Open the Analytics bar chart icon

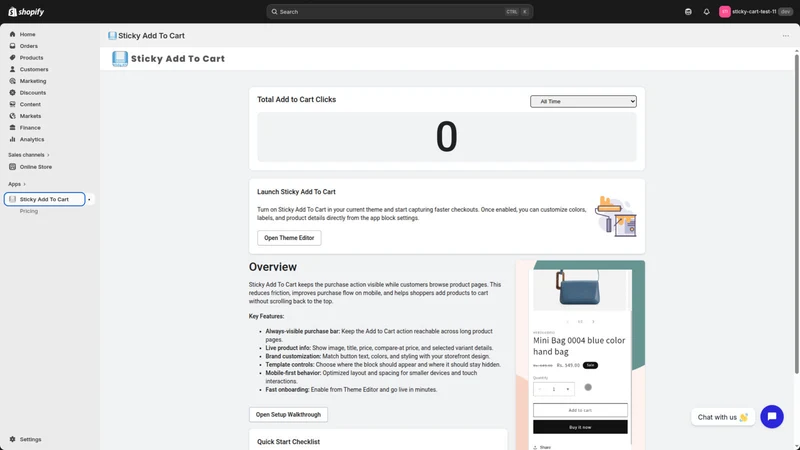(x=12, y=139)
